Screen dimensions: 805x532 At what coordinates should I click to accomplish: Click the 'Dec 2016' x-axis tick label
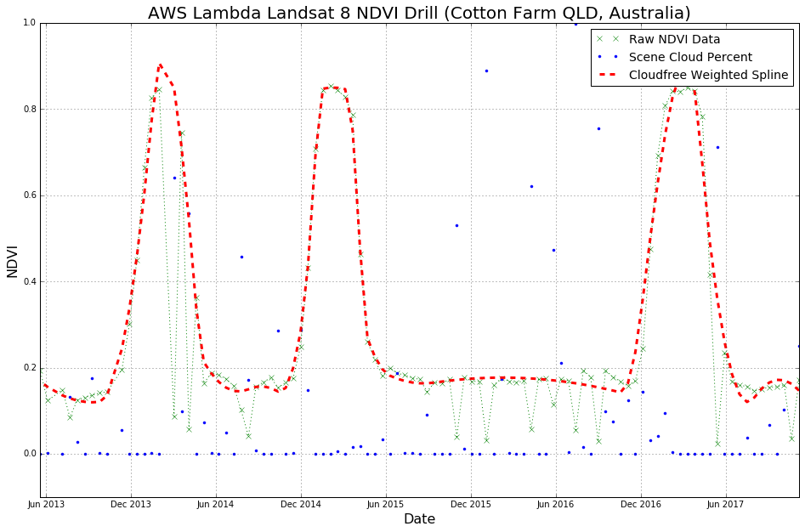(x=641, y=504)
